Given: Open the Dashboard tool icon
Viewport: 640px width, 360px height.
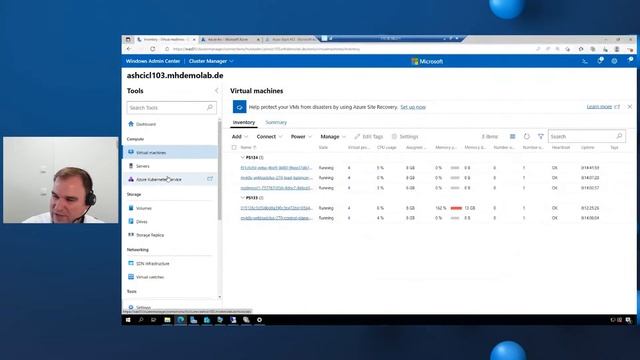Looking at the screenshot, I should tap(131, 124).
